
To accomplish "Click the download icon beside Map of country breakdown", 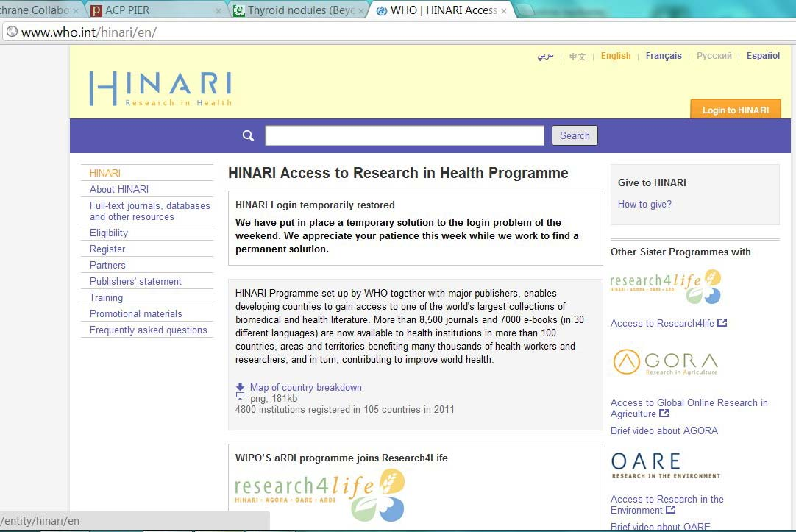I will 240,391.
